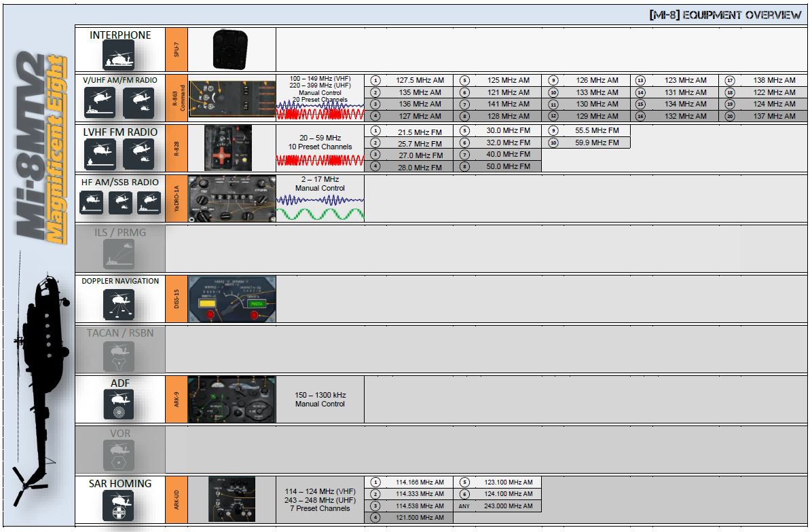Choose the 243.000 MHz AM ANY channel
The width and height of the screenshot is (812, 532).
(507, 506)
